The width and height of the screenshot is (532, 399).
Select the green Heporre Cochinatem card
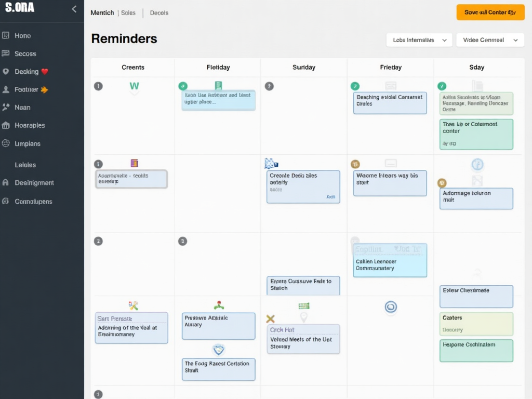pos(476,350)
